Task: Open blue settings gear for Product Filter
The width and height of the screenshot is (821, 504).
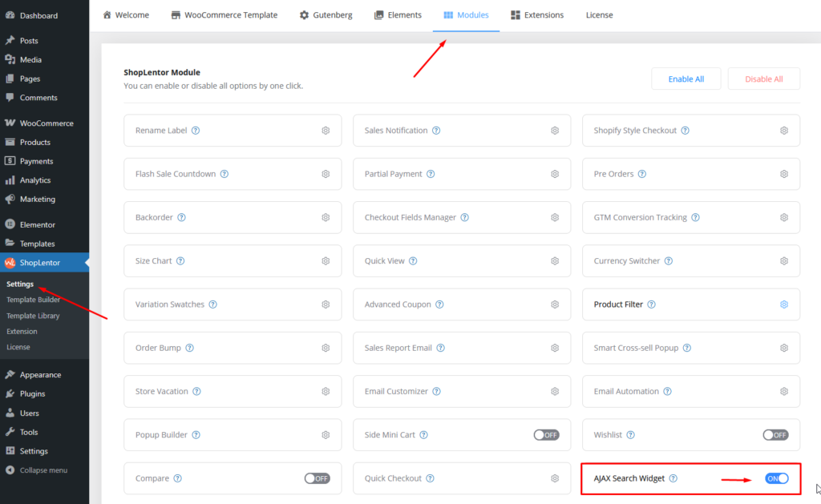Action: click(x=784, y=304)
